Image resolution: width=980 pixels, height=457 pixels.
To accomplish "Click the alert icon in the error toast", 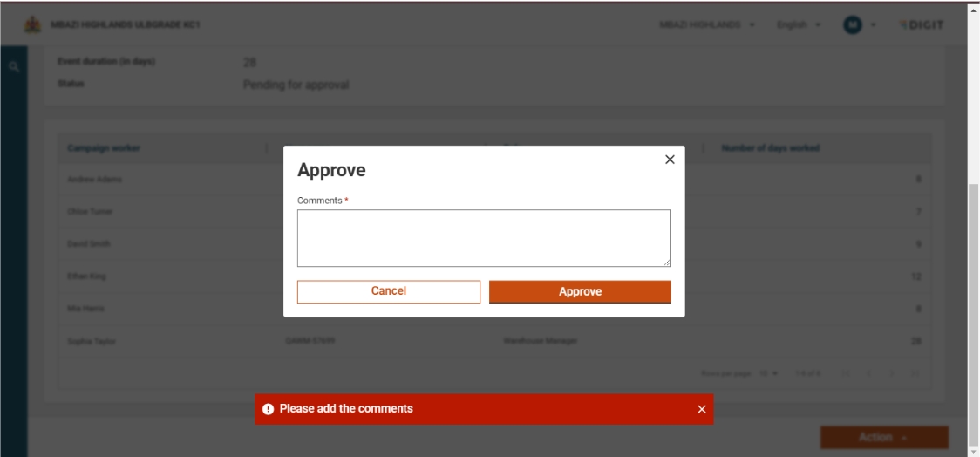I will 268,409.
